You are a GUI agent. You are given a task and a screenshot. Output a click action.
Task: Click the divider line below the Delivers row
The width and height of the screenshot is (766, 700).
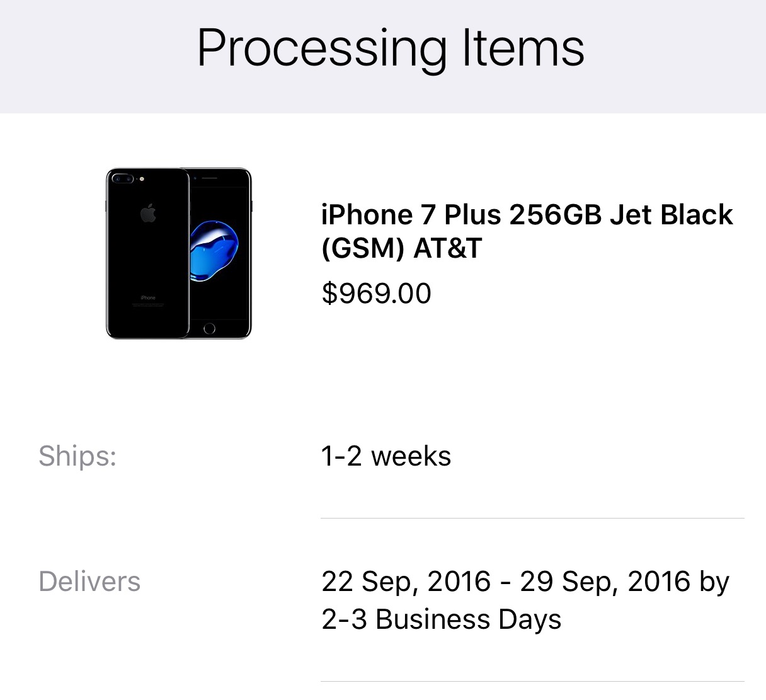coord(532,681)
